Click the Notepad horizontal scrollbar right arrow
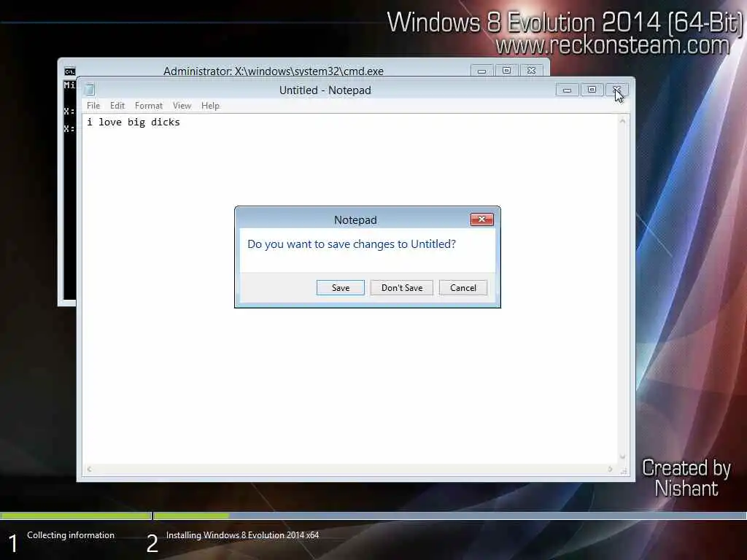 tap(611, 469)
